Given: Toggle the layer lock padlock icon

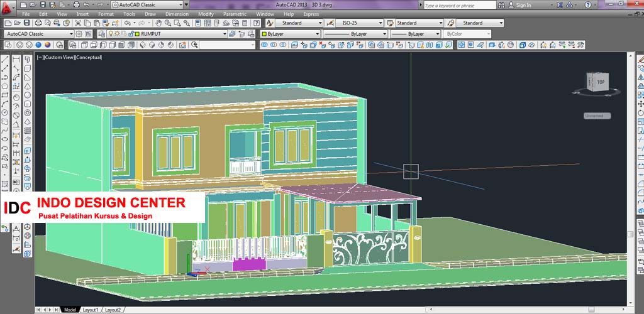Looking at the screenshot, I should click(130, 34).
